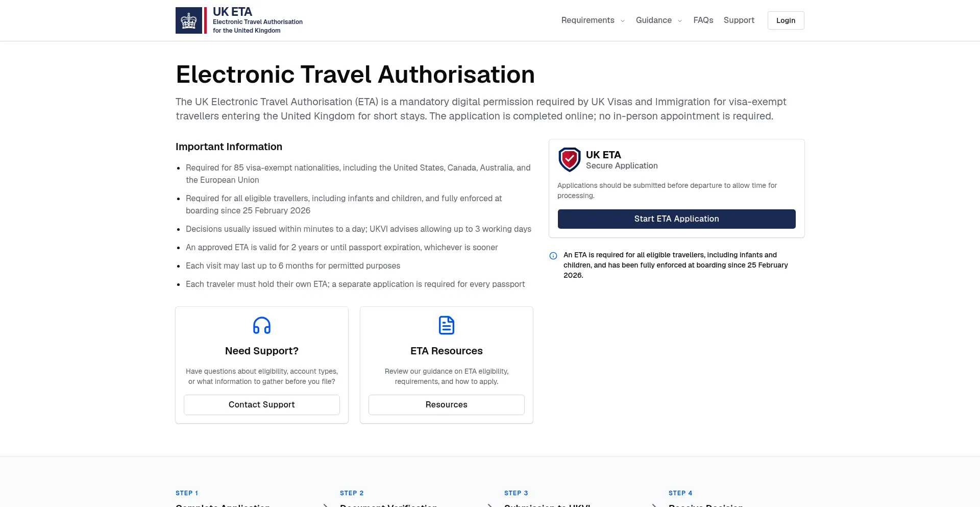Click the Important Information heading
Image resolution: width=980 pixels, height=507 pixels.
(x=229, y=147)
